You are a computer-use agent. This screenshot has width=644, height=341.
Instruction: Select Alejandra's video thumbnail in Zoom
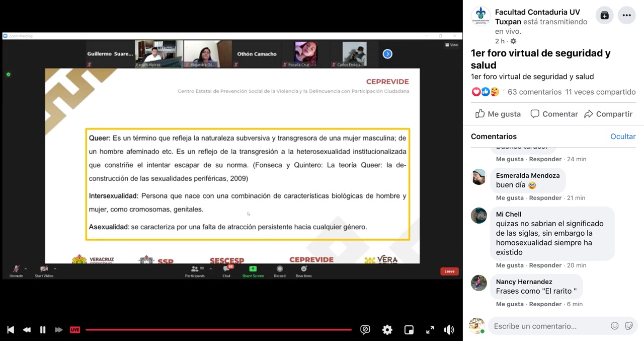207,54
